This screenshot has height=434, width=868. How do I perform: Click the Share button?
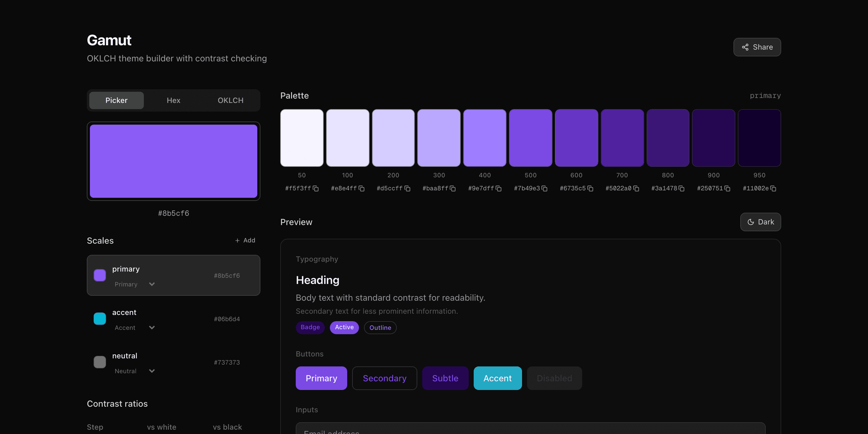(x=757, y=47)
